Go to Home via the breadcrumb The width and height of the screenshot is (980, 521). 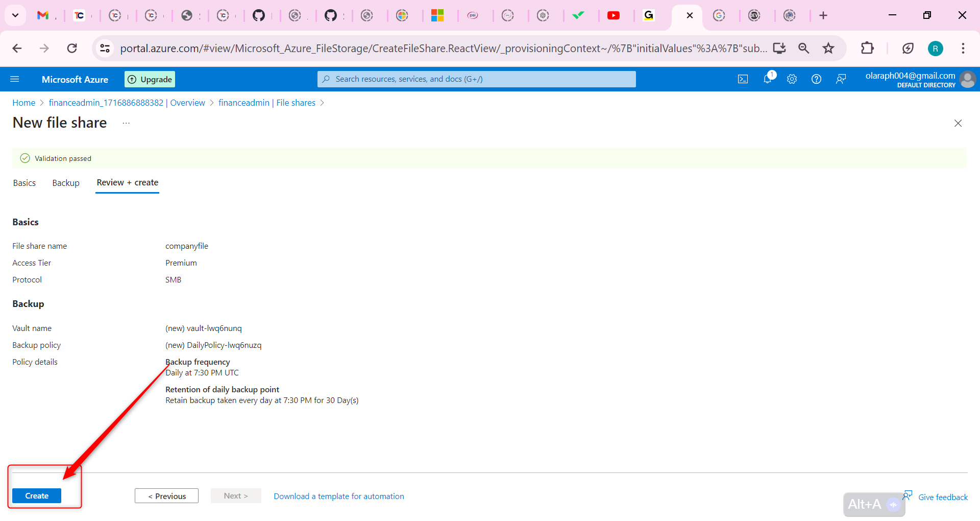coord(24,103)
